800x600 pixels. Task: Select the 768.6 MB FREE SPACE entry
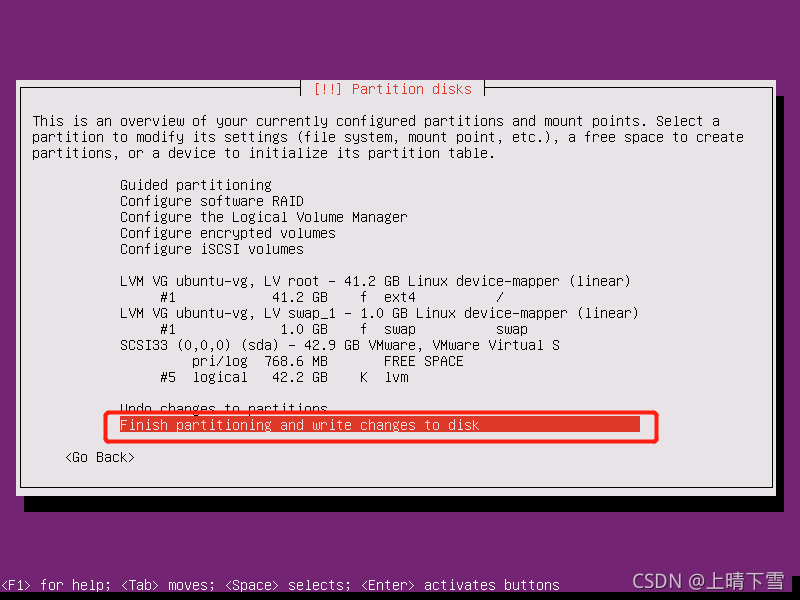pos(328,362)
